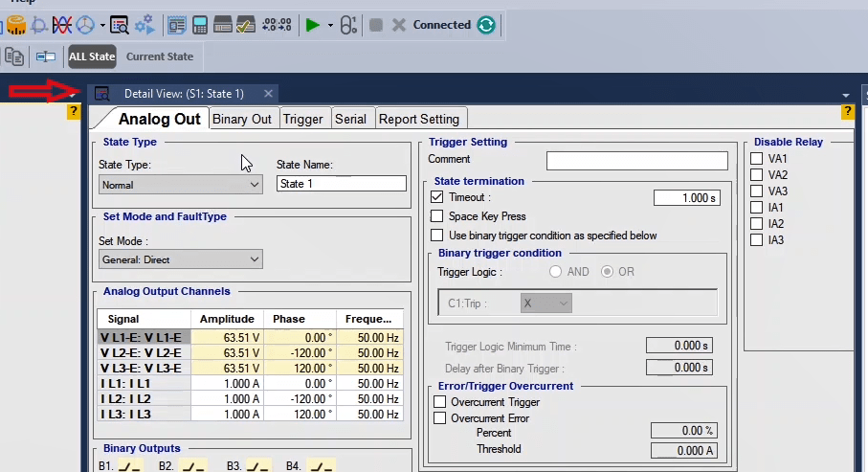Switch to the Binary Out tab
Viewport: 868px width, 472px height.
(242, 119)
